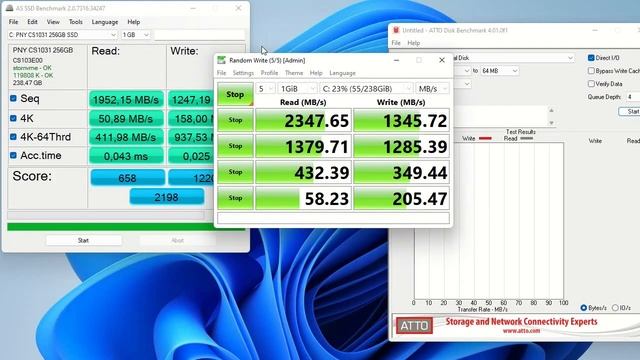The image size is (640, 360).
Task: Click the 2198 total score bar
Action: click(x=167, y=197)
